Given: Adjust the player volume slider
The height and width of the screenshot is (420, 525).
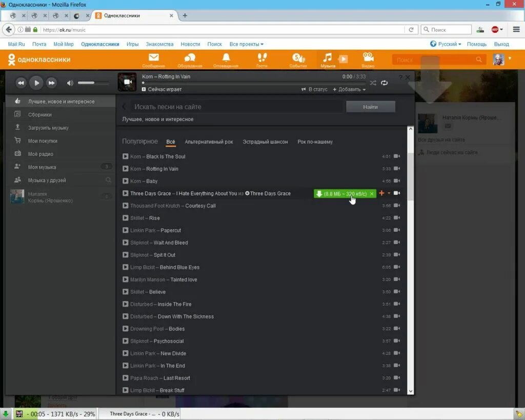Looking at the screenshot, I should coord(93,83).
